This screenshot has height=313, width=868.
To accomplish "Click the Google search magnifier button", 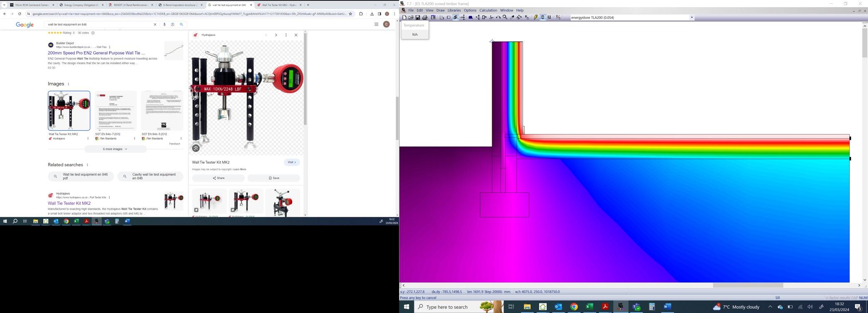I will (181, 25).
